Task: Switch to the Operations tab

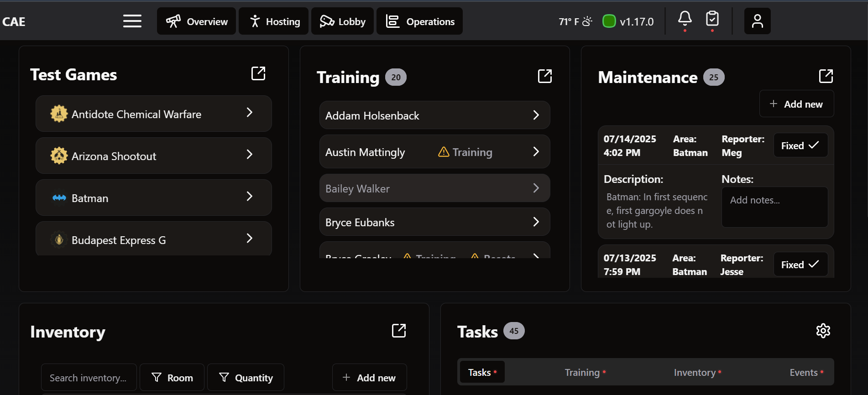Action: [x=419, y=21]
